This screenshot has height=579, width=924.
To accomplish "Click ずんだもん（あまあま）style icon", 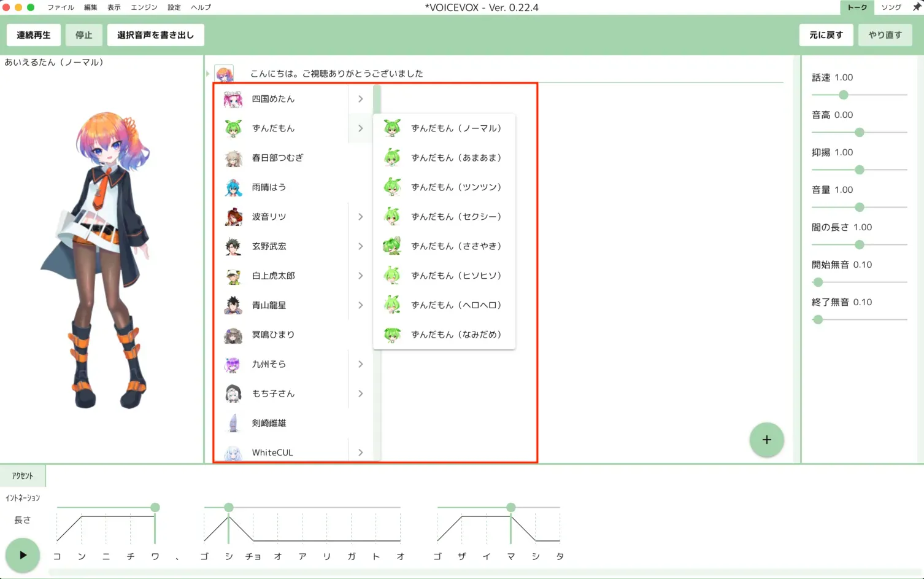I will pos(392,158).
